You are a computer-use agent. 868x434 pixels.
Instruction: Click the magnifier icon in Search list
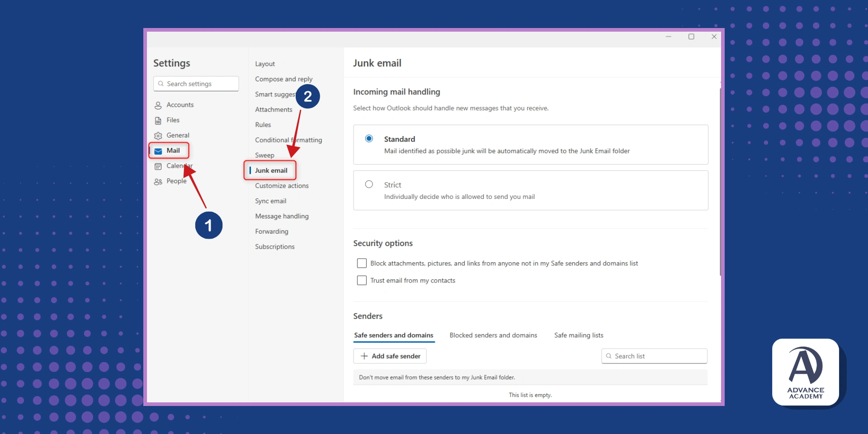pos(609,356)
